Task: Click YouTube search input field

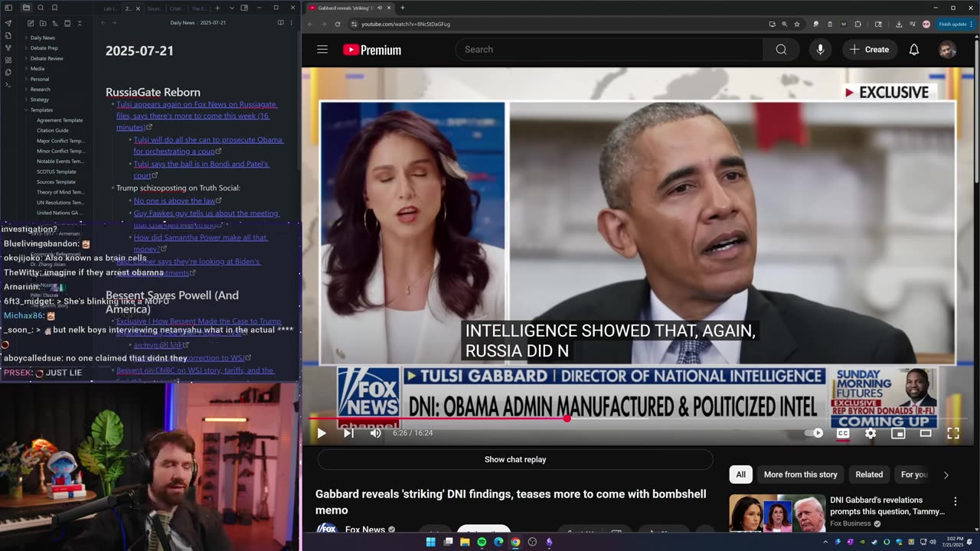Action: pos(609,50)
